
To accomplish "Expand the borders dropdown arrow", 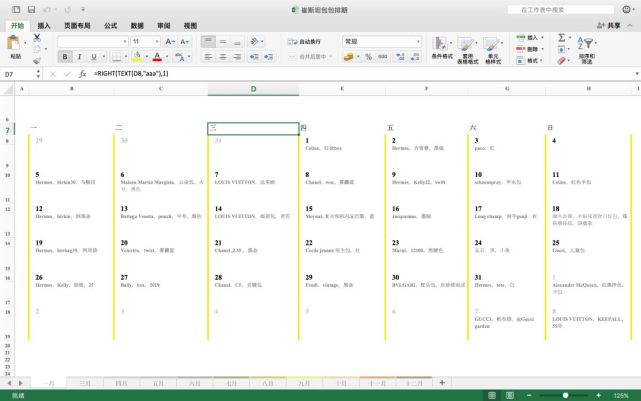I will point(126,57).
